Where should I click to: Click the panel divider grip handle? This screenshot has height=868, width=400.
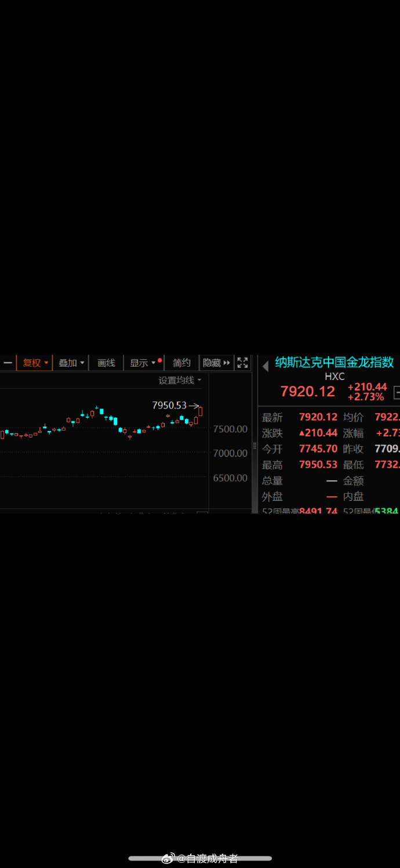point(254,446)
